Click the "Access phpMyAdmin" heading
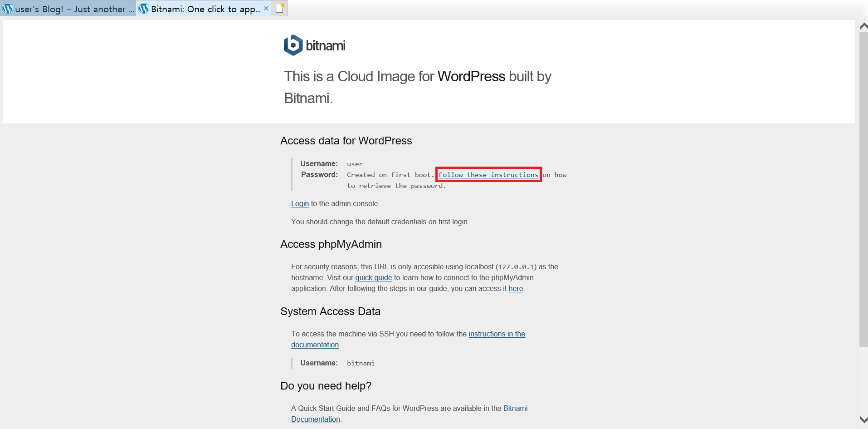This screenshot has height=429, width=868. click(x=331, y=244)
